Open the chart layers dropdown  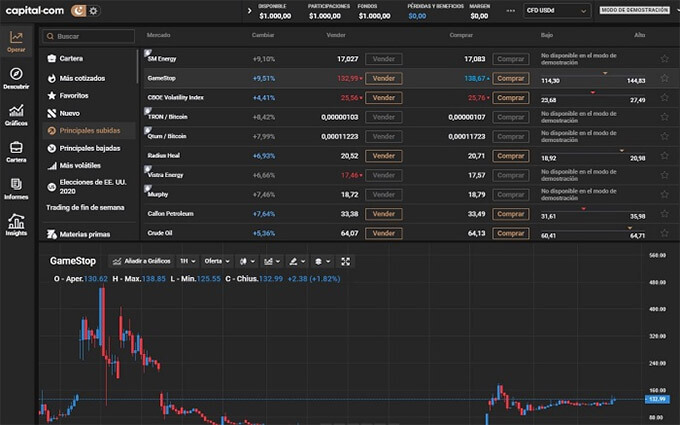tap(322, 261)
